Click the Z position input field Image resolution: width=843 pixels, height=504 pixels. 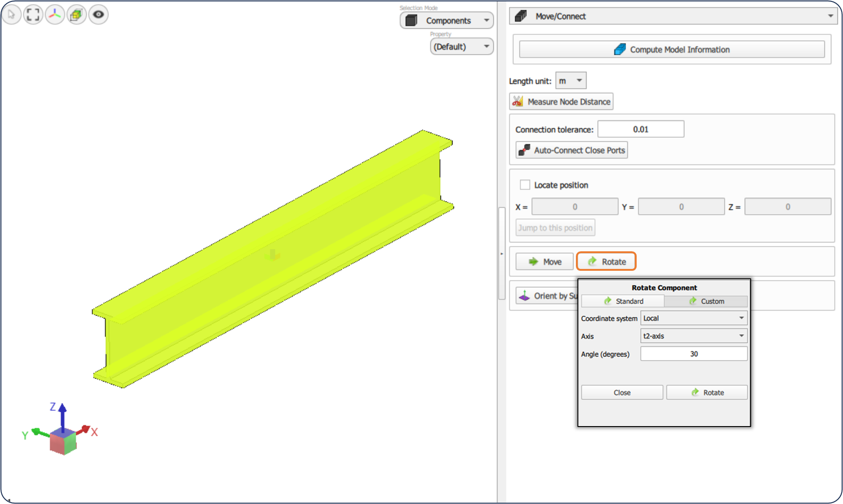pyautogui.click(x=788, y=207)
